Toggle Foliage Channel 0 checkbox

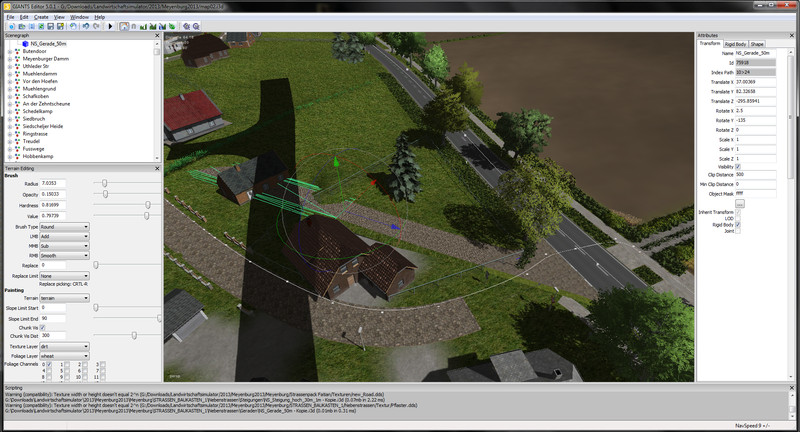pyautogui.click(x=49, y=364)
